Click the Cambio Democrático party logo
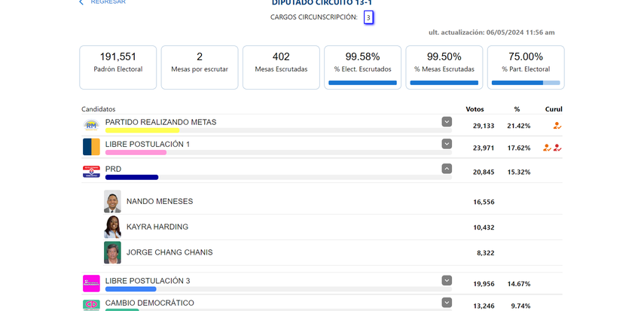 tap(91, 305)
